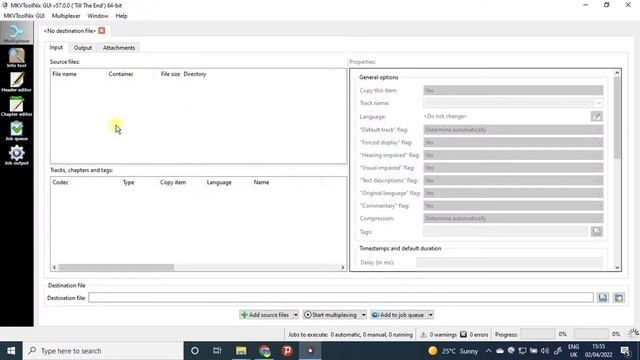This screenshot has height=360, width=640.
Task: Click the tracks list horizontal scrollbar thumb
Action: [116, 267]
